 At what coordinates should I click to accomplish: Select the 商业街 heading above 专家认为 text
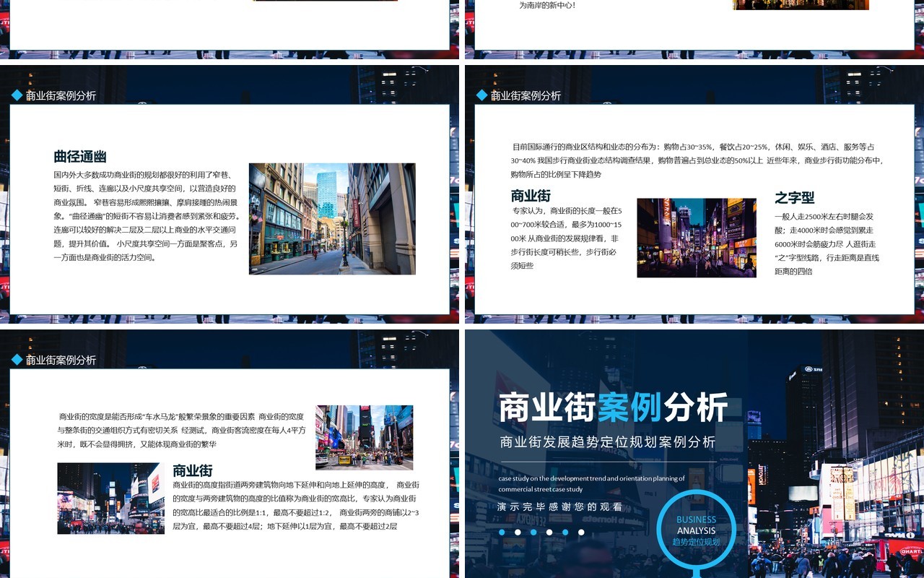click(531, 195)
